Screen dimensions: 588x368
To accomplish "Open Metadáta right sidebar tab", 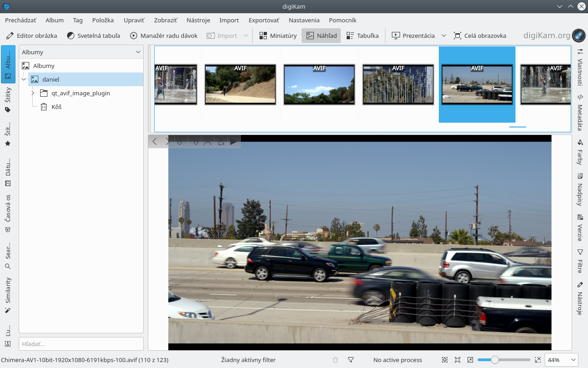I will (580, 112).
